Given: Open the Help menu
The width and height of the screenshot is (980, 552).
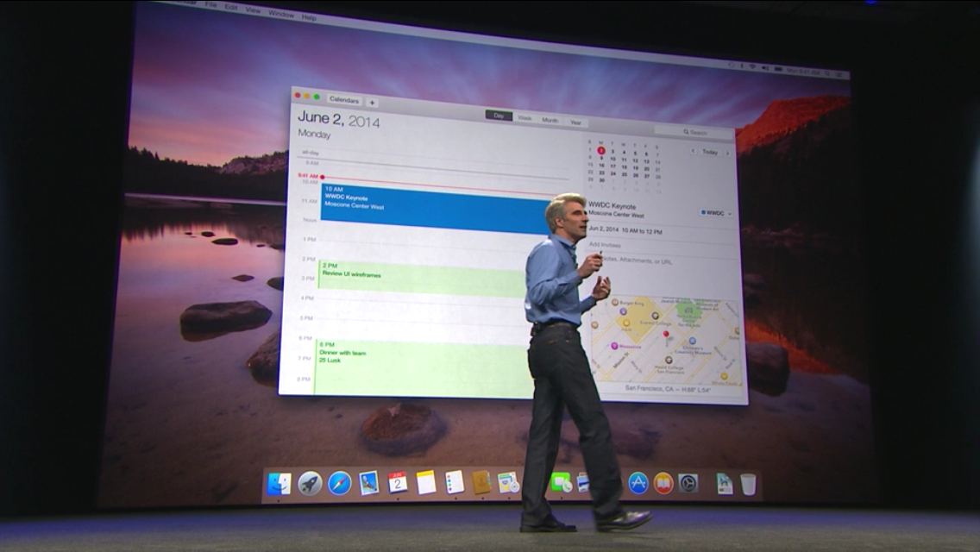Looking at the screenshot, I should point(309,17).
